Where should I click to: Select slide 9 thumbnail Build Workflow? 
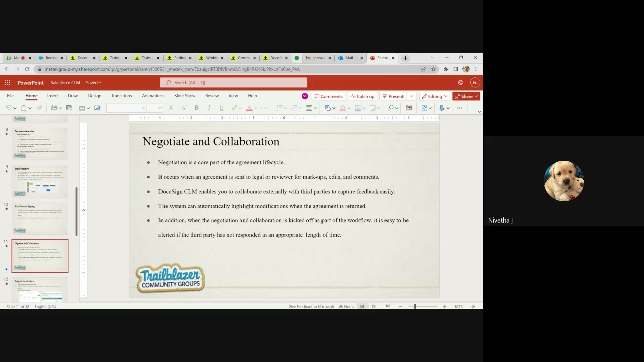pos(40,182)
